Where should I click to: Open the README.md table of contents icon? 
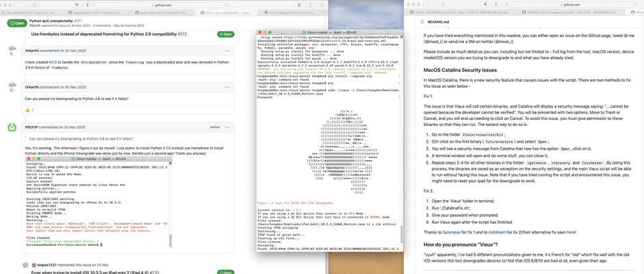click(x=421, y=22)
